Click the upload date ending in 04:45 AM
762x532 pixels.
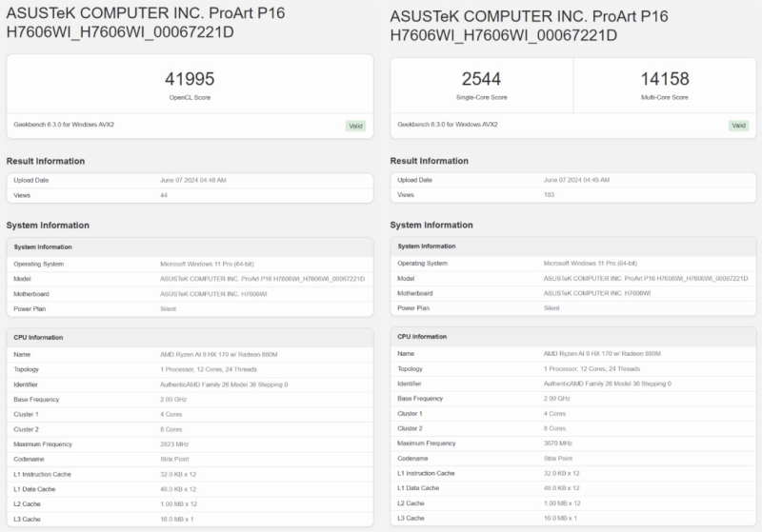577,180
